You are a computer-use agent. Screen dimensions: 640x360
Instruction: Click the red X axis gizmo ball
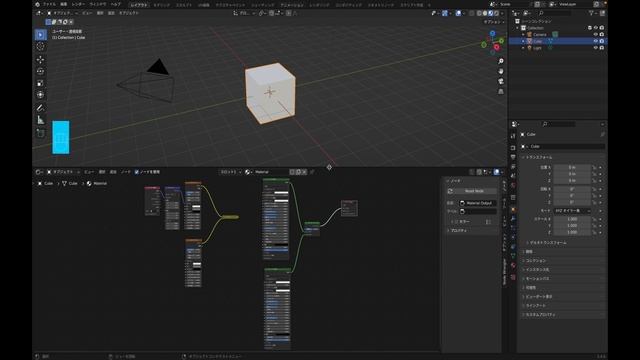click(497, 47)
